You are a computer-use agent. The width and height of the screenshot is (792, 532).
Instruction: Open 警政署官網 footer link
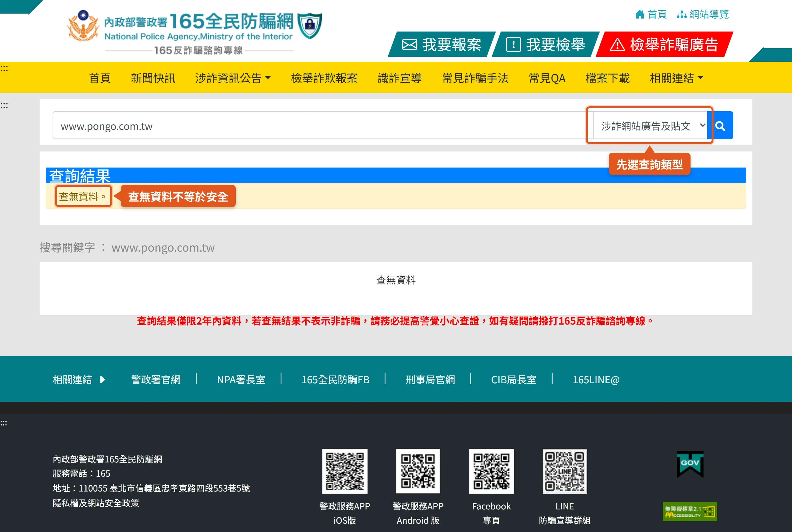[156, 380]
